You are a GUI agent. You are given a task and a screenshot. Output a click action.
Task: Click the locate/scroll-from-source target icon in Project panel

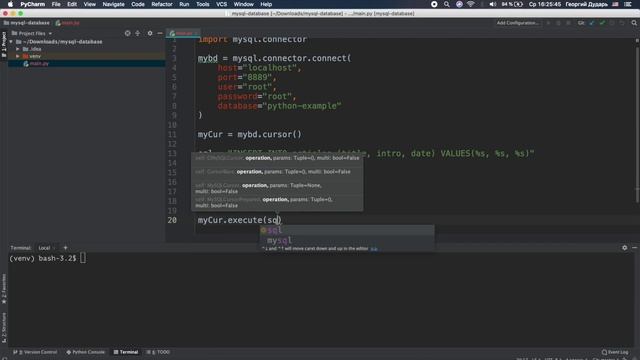[127, 33]
